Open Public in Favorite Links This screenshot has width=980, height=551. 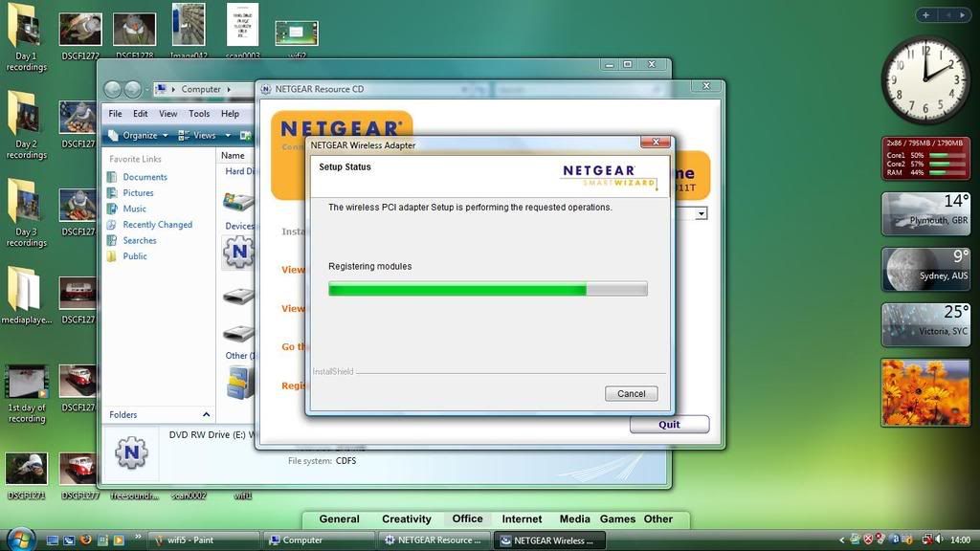[134, 256]
